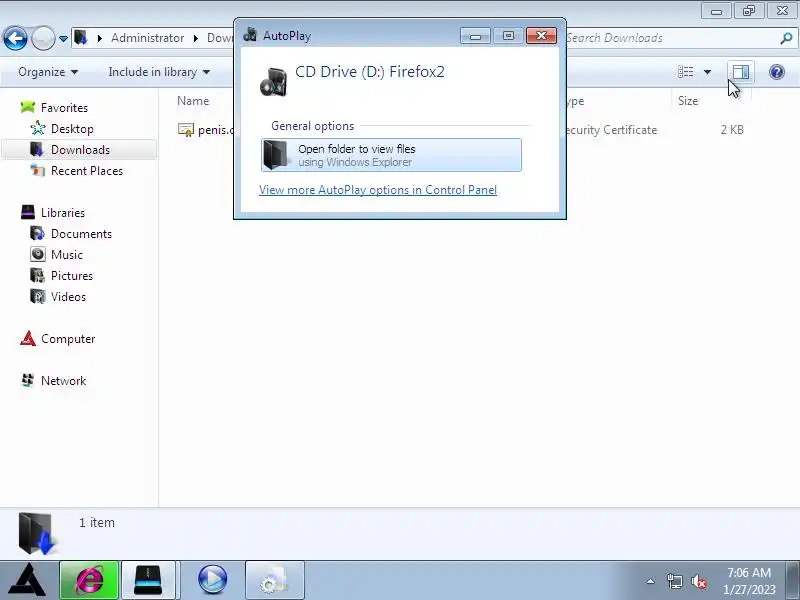This screenshot has width=800, height=600.
Task: Open the Include in library menu
Action: (x=159, y=72)
